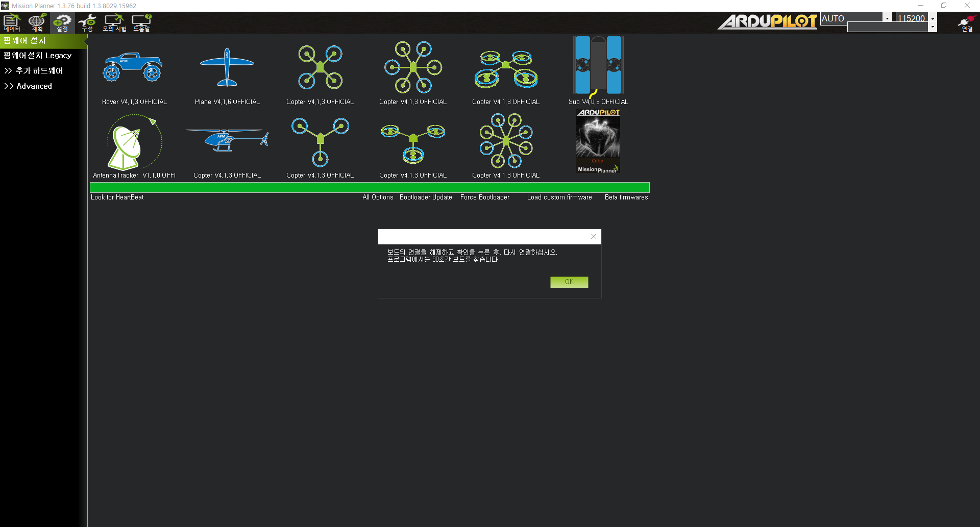The height and width of the screenshot is (527, 980).
Task: Select the tricopter firmware icon
Action: (x=320, y=142)
